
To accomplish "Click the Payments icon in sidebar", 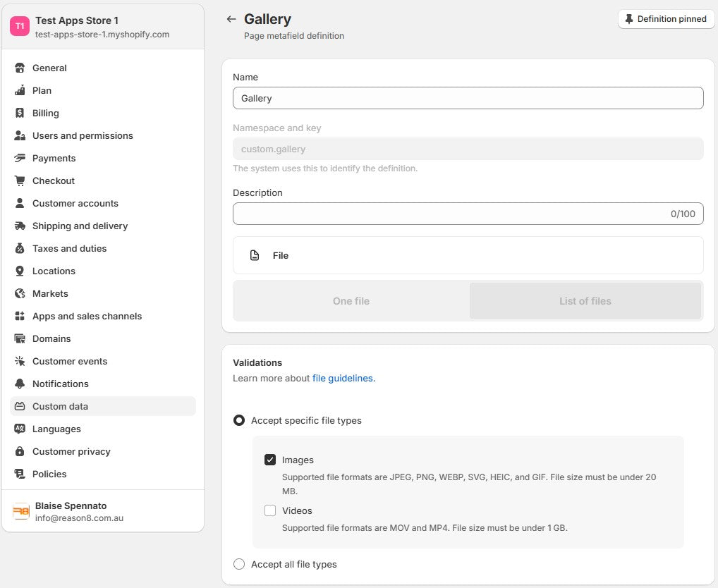I will coord(20,159).
